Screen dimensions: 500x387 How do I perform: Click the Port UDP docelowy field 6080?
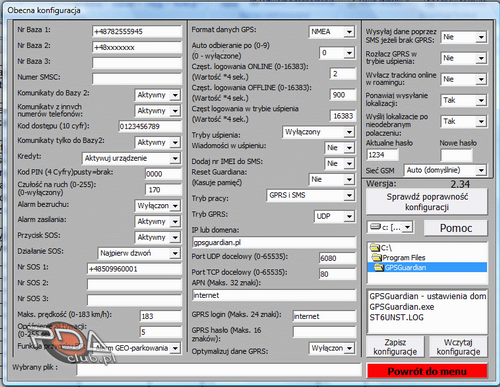tap(338, 258)
